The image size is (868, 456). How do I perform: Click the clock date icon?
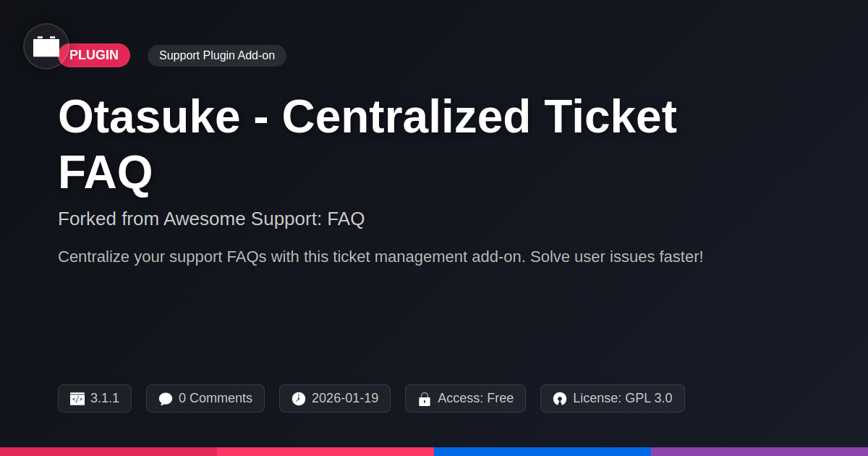[x=299, y=399]
